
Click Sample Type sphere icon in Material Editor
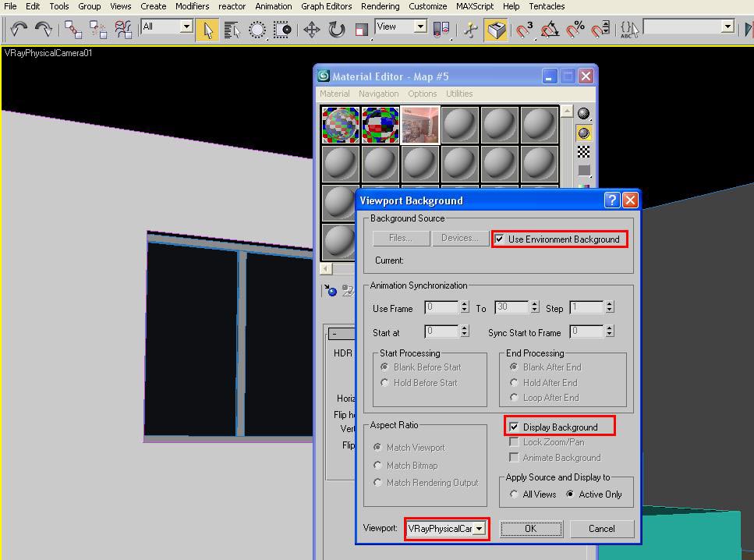click(583, 114)
